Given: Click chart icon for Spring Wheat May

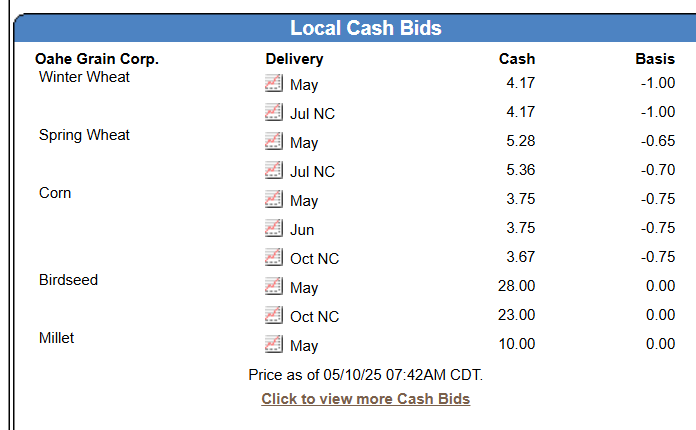Looking at the screenshot, I should pyautogui.click(x=274, y=142).
